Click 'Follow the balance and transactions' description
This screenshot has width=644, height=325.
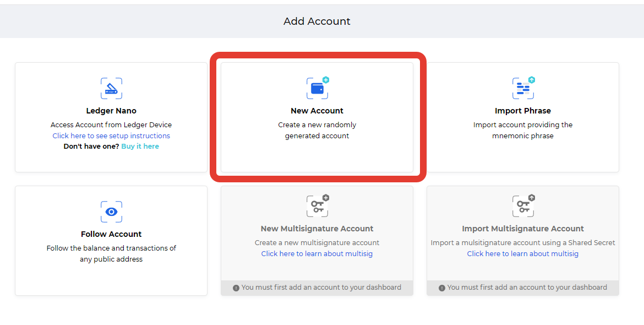pos(111,253)
